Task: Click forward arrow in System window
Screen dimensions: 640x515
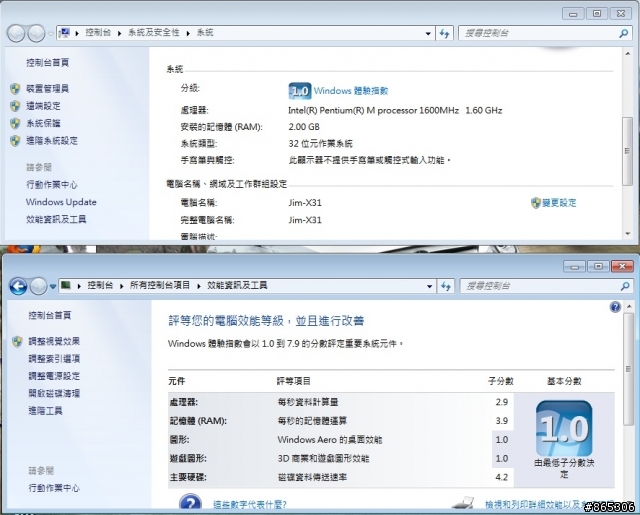Action: 36,33
